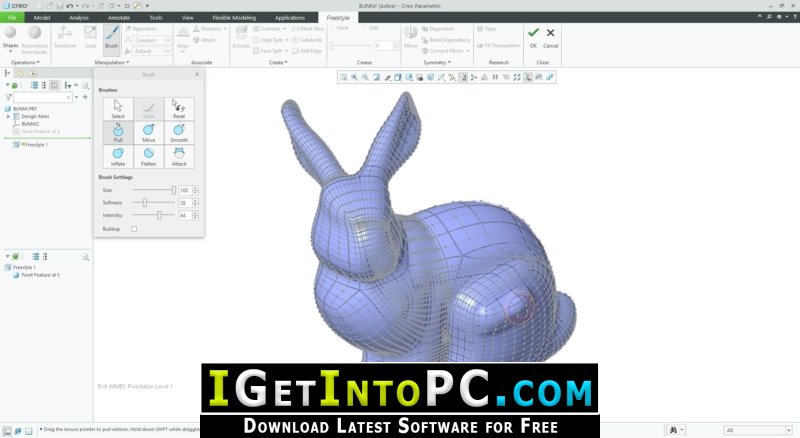This screenshot has height=438, width=800.
Task: Select the Pull brush
Action: click(x=118, y=132)
